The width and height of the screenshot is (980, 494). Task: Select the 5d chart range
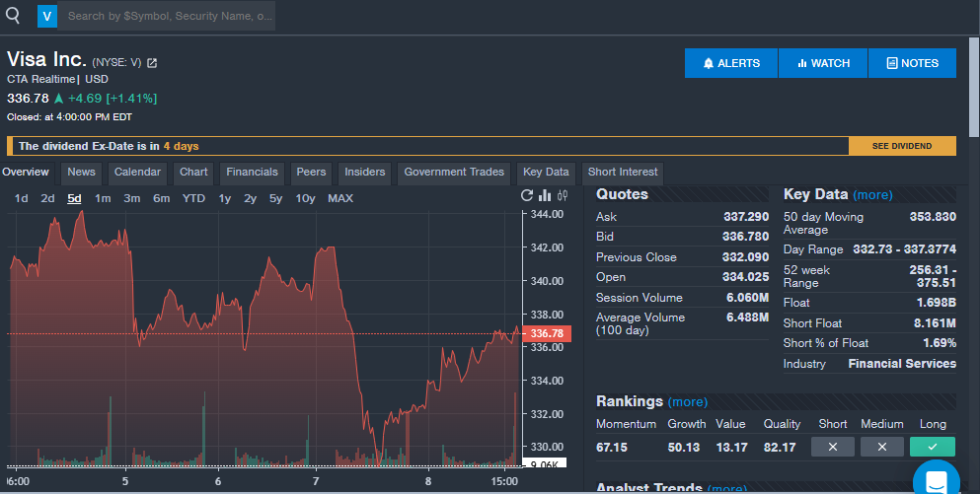click(x=74, y=198)
